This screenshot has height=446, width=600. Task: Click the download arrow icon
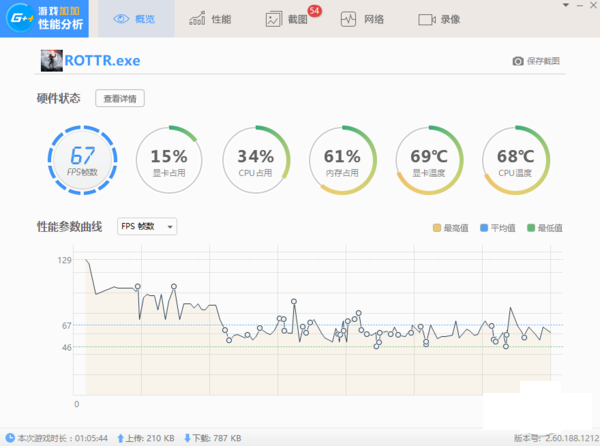(x=188, y=438)
